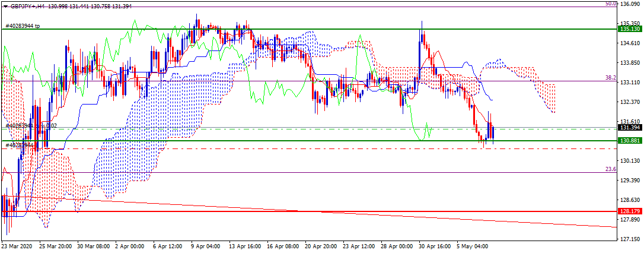Click the #40283944 tp order label

(x=23, y=26)
